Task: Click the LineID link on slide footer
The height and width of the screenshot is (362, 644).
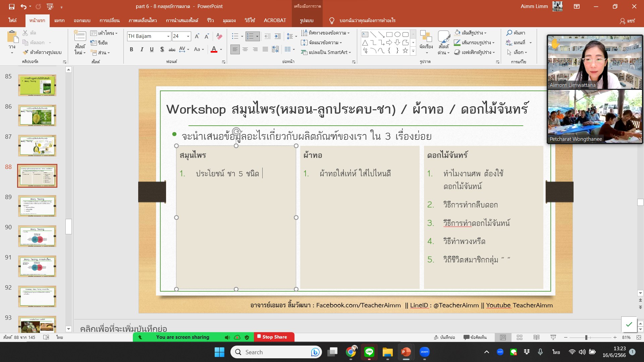Action: point(419,305)
